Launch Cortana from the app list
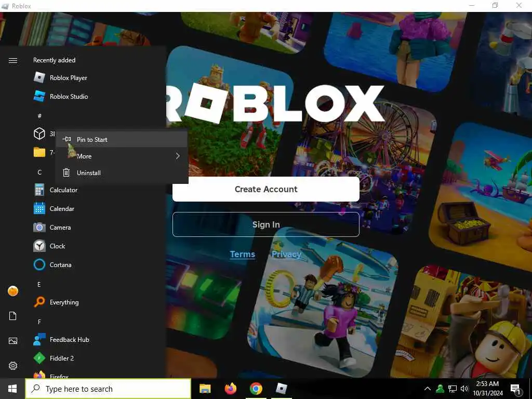This screenshot has height=399, width=532. (x=52, y=264)
